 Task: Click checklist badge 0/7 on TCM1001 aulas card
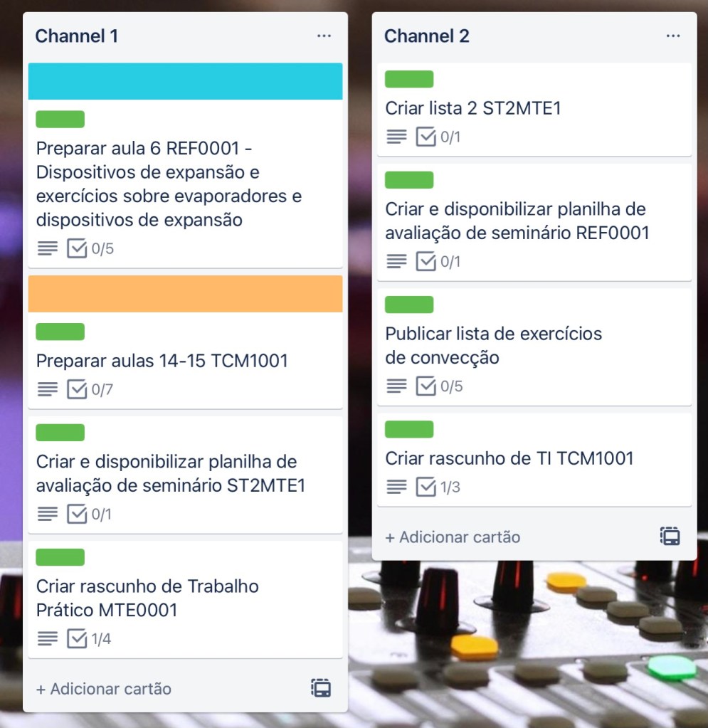coord(90,389)
